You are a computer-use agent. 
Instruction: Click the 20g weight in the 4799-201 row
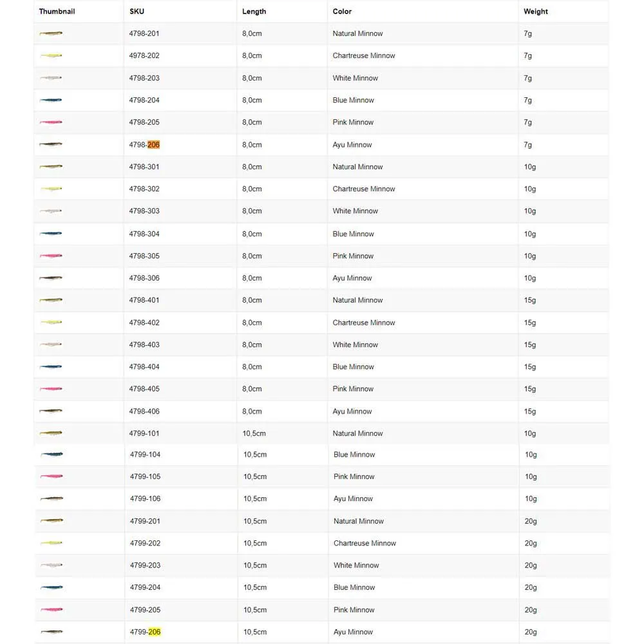[x=531, y=522]
